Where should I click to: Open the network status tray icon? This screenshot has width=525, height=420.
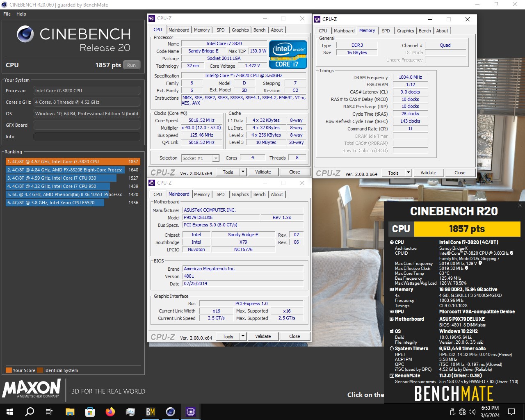462,412
